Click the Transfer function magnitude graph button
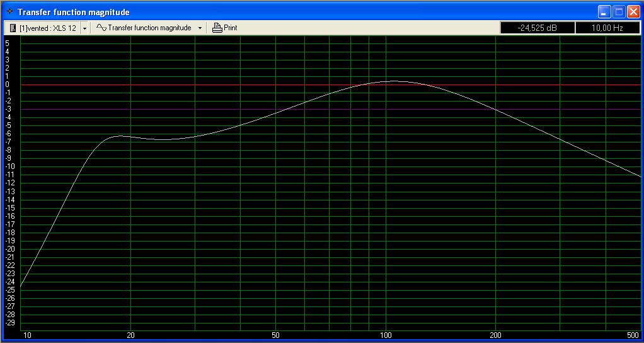 (x=144, y=28)
